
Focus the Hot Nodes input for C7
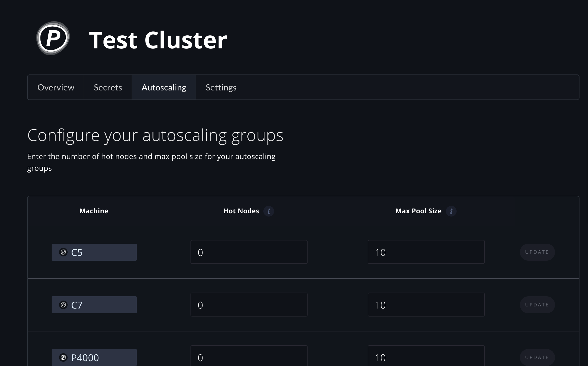click(249, 305)
